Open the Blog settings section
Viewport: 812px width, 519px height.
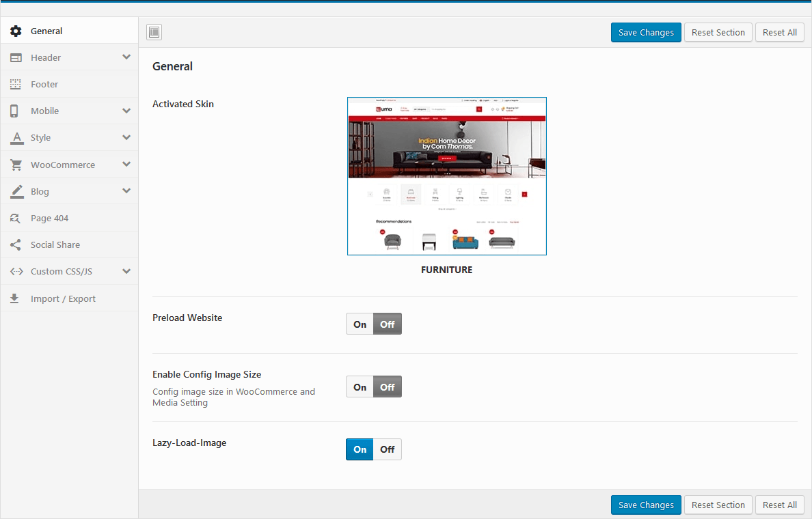(x=70, y=191)
